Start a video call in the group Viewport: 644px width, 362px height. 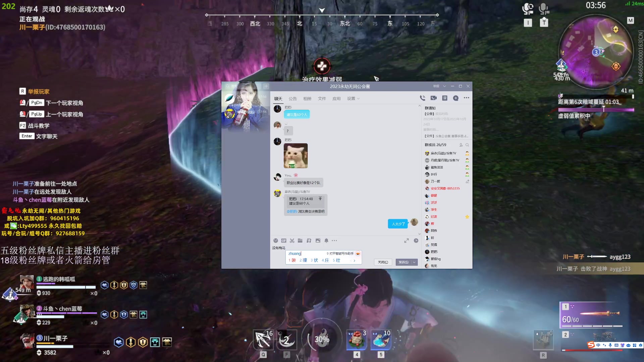434,98
